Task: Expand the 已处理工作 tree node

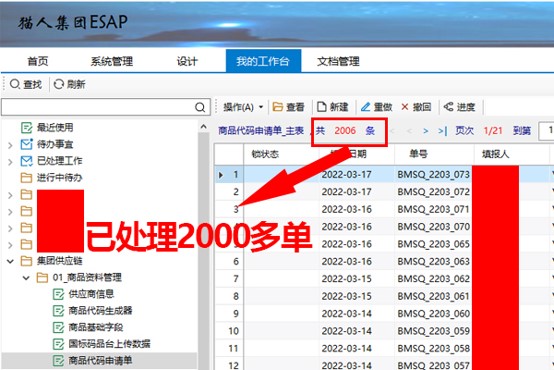Action: point(10,162)
